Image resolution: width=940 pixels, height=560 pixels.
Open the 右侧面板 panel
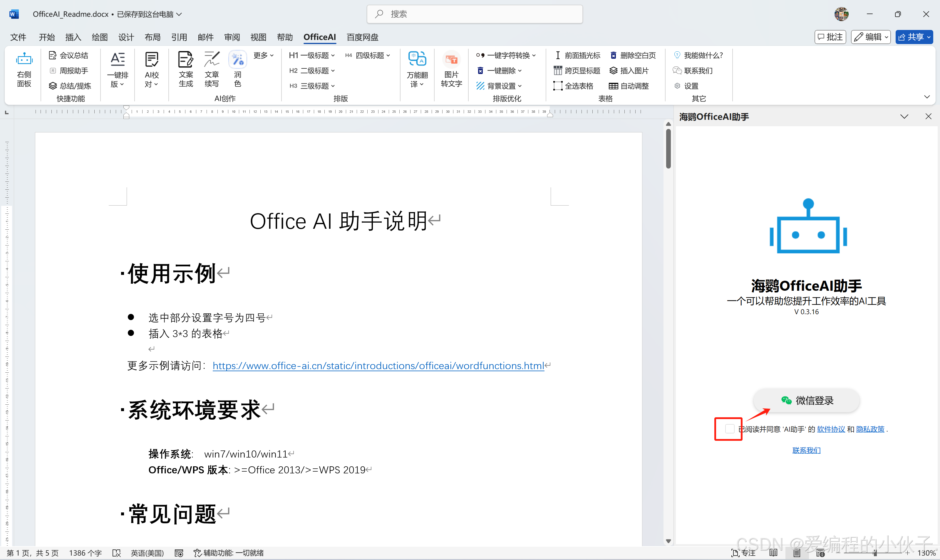click(24, 70)
